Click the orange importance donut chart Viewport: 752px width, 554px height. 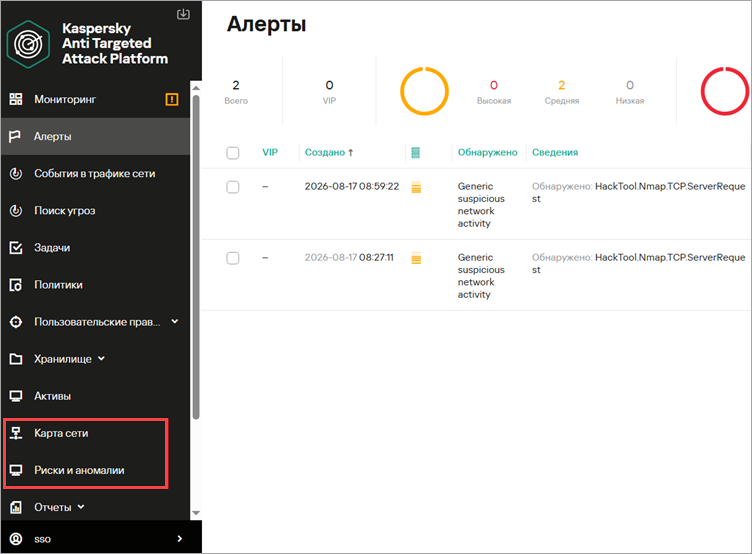[x=424, y=91]
